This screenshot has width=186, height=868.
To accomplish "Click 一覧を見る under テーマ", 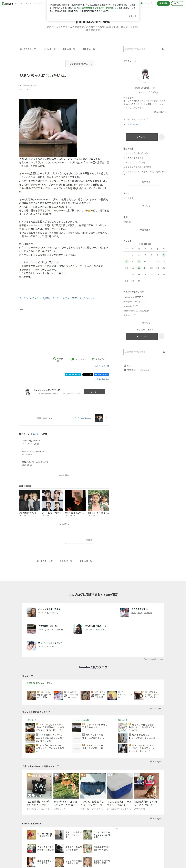I will (x=145, y=206).
